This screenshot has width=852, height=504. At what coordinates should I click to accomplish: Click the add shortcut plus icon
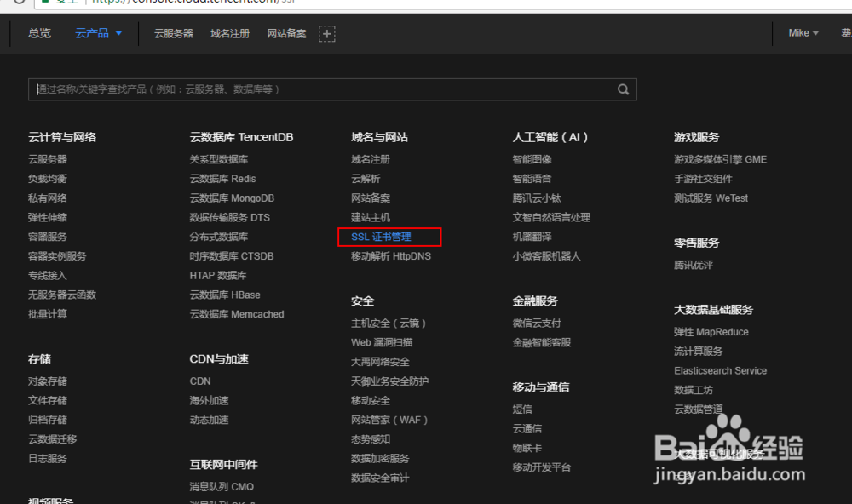pos(326,34)
